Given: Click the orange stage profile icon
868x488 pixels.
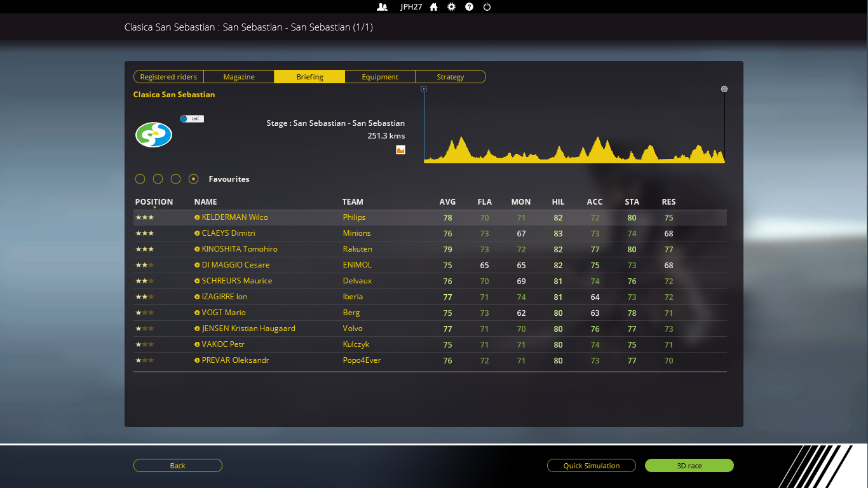Looking at the screenshot, I should (x=400, y=150).
